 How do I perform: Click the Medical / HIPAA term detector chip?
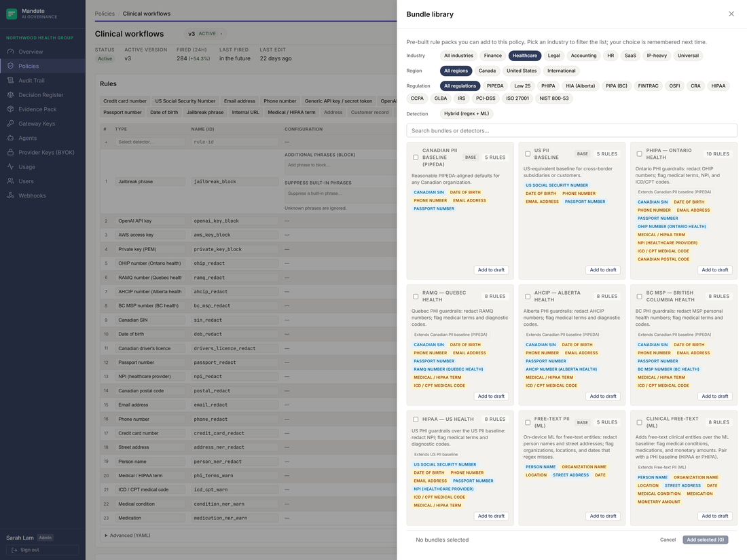click(x=291, y=113)
